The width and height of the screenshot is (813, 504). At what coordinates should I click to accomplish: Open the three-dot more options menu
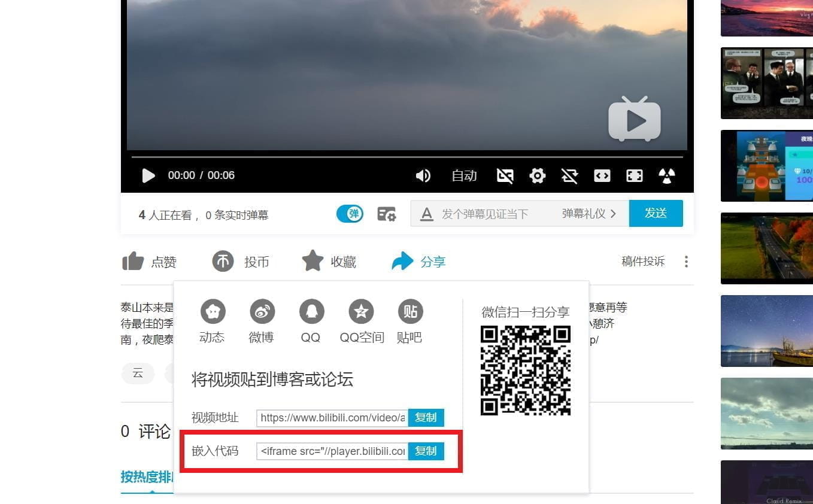(x=686, y=262)
